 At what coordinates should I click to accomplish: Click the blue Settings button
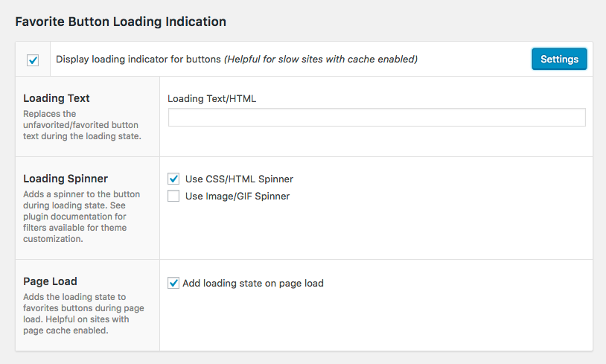[x=559, y=59]
